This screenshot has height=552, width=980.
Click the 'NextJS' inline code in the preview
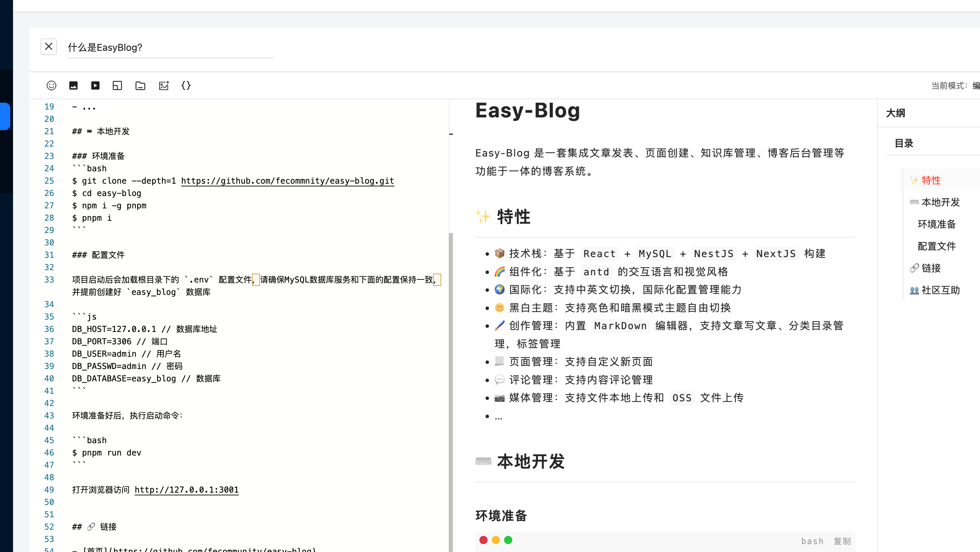point(776,254)
